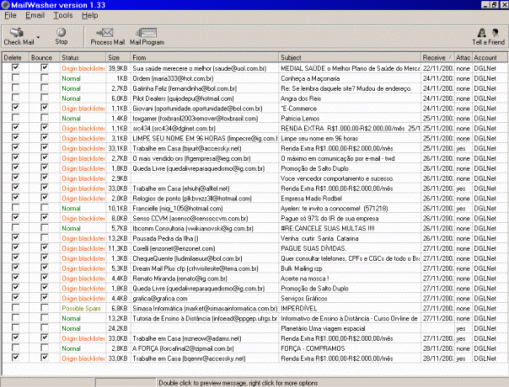Sort by the Subject column header
Image resolution: width=509 pixels, height=387 pixels.
pos(350,57)
